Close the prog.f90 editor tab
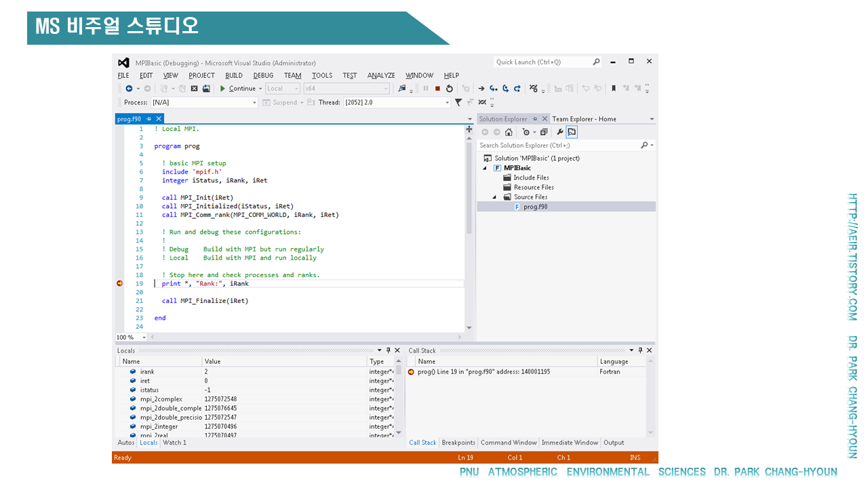 [159, 119]
